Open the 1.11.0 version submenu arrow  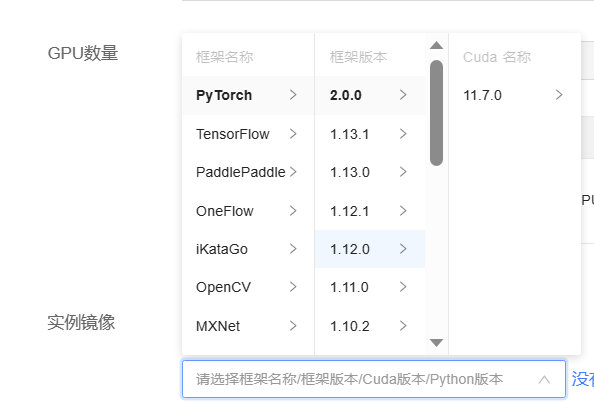[x=403, y=287]
